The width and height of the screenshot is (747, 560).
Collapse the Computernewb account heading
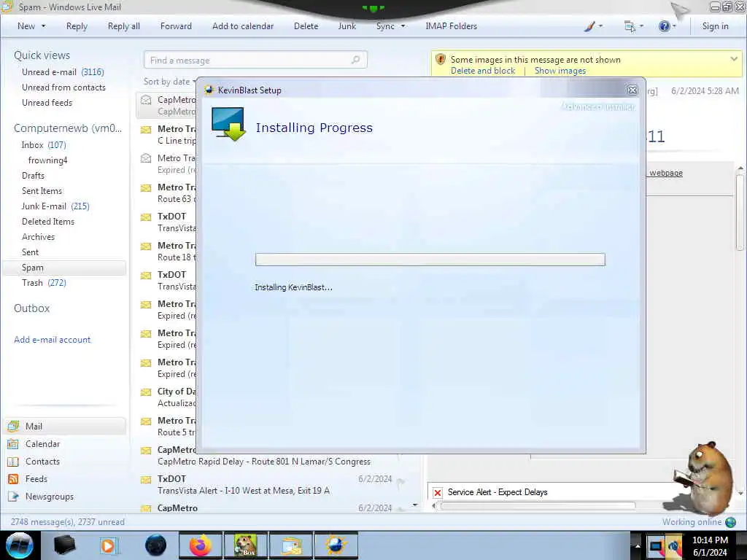coord(68,128)
